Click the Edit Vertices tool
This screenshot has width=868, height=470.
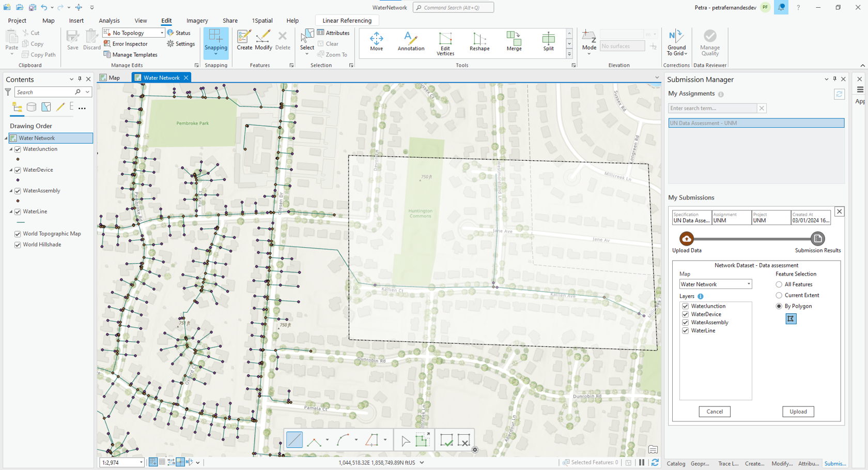click(445, 42)
